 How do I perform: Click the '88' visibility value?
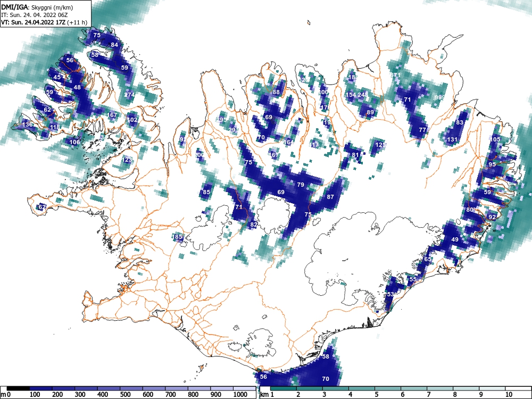pyautogui.click(x=276, y=92)
